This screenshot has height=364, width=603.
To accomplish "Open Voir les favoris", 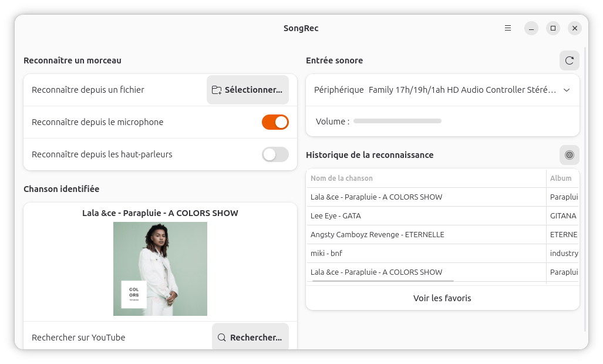I will (x=442, y=298).
